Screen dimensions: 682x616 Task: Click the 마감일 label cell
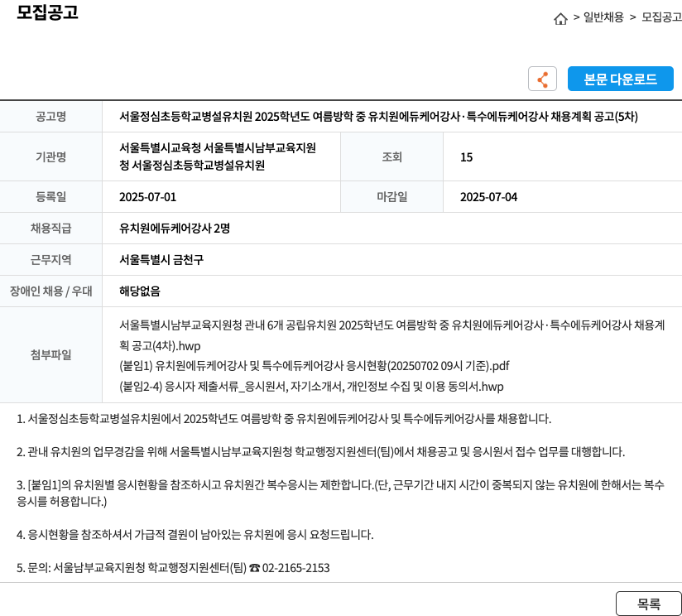click(391, 196)
